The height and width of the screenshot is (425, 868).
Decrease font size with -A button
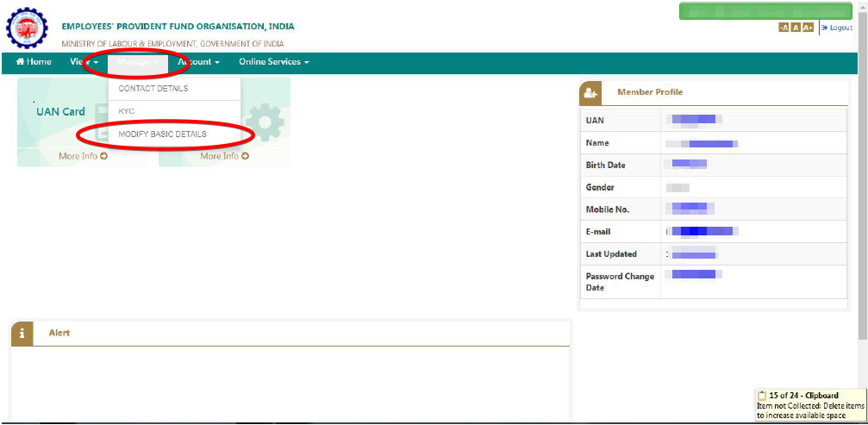(x=784, y=28)
